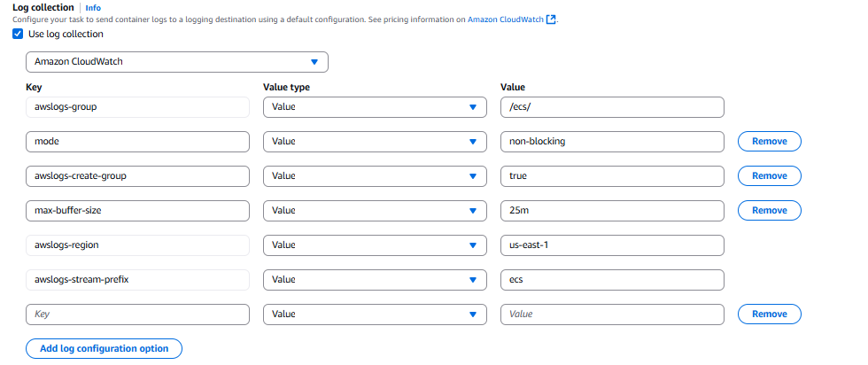Click the max-buffer-size value field showing 25m
Image resolution: width=868 pixels, height=365 pixels.
(612, 211)
